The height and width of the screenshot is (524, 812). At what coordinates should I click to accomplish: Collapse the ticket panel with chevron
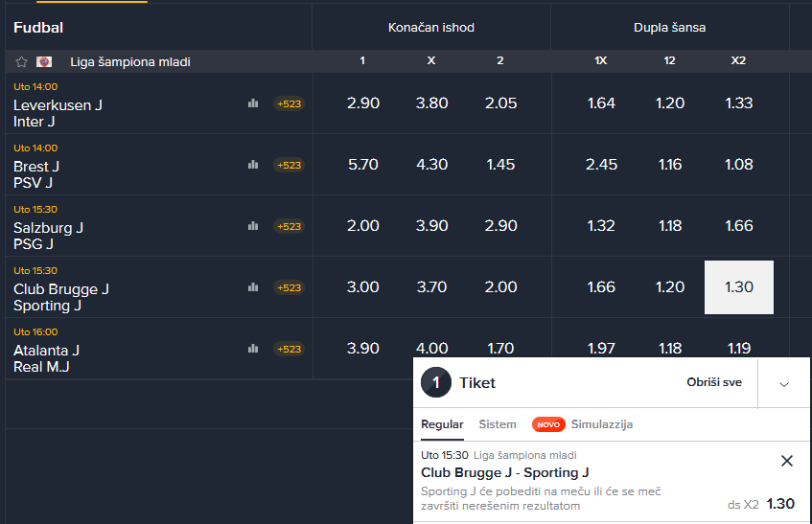pos(784,383)
